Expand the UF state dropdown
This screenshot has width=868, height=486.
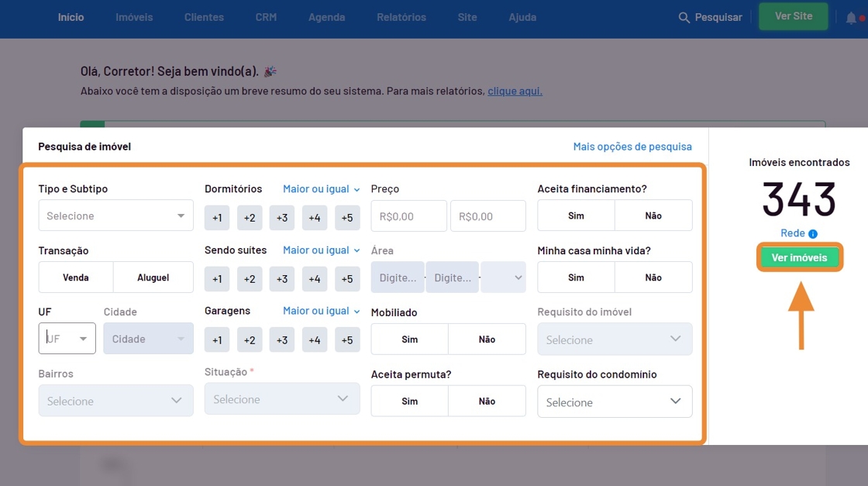(67, 339)
